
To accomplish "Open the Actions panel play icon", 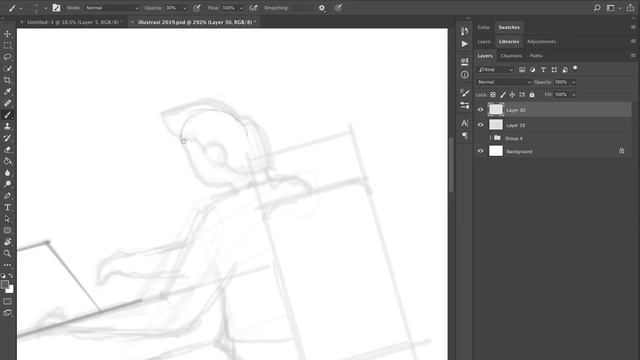I will (x=464, y=44).
